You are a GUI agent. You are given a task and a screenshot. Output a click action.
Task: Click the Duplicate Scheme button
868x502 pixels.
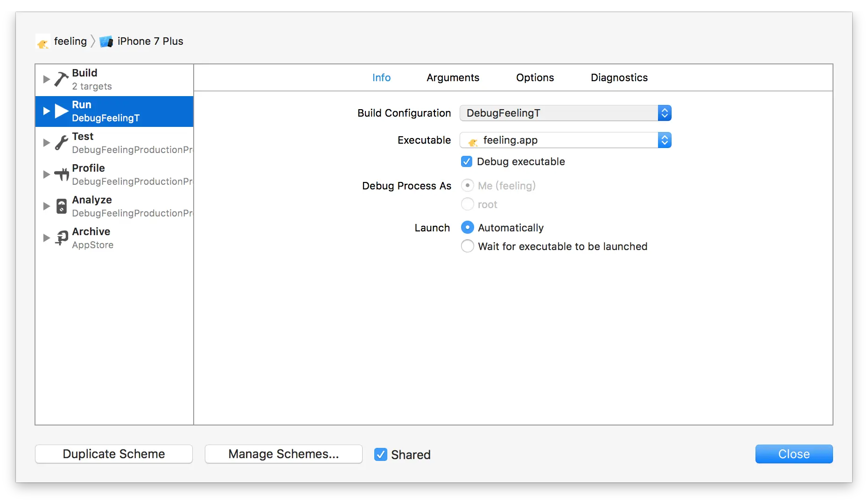(x=114, y=454)
